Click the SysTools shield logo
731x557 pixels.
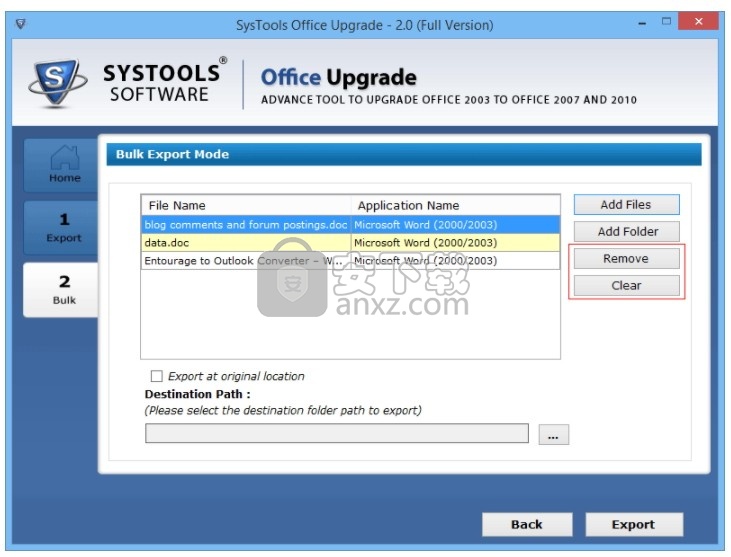coord(57,83)
